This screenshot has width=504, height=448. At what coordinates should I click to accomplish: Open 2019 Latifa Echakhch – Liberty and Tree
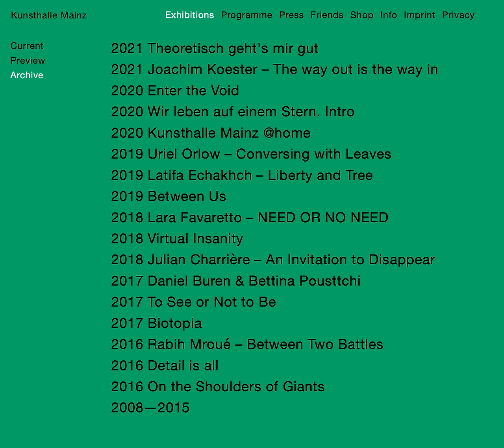tap(242, 175)
